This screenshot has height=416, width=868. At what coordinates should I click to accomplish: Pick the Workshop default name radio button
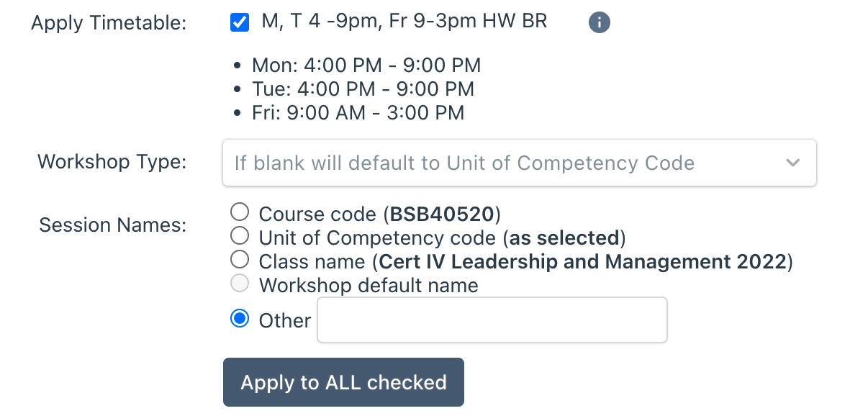tap(240, 284)
